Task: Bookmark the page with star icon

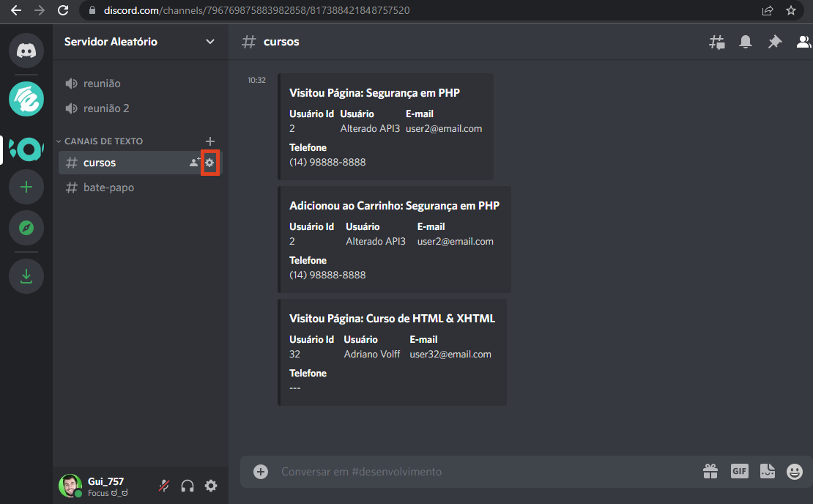Action: 791,10
